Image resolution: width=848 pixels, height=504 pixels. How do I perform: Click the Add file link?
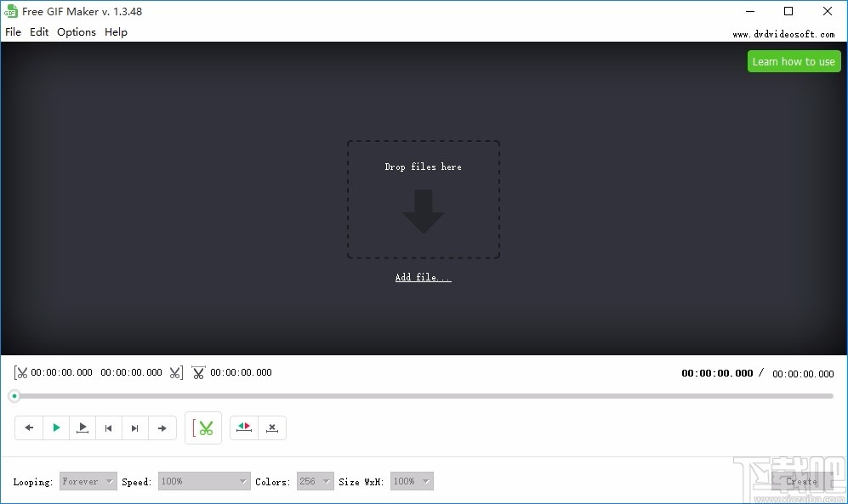(423, 277)
